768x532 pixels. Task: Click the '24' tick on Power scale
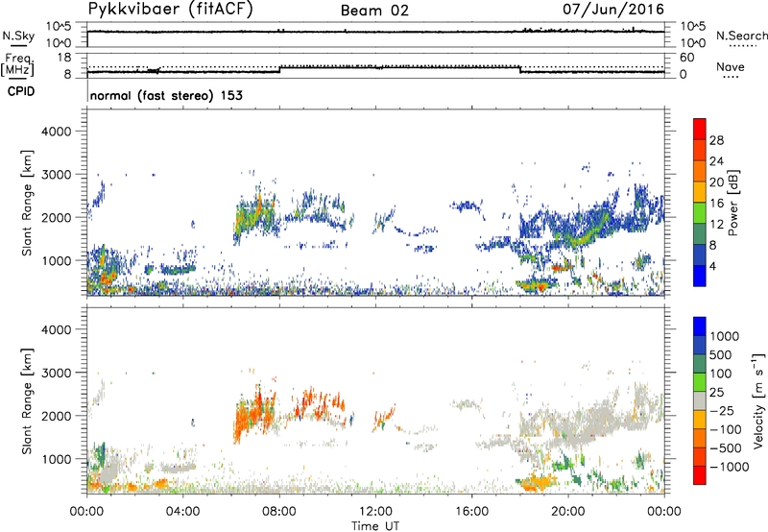716,161
